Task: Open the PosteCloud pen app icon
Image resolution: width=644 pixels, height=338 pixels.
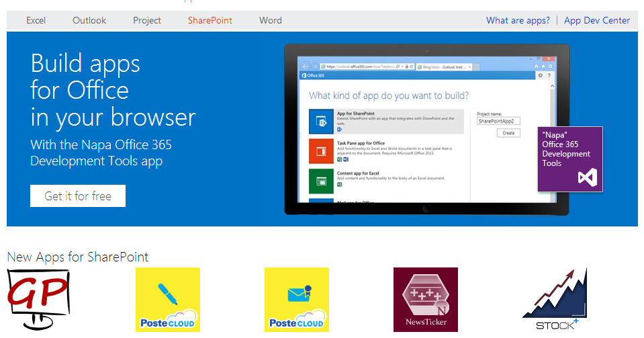Action: (168, 300)
